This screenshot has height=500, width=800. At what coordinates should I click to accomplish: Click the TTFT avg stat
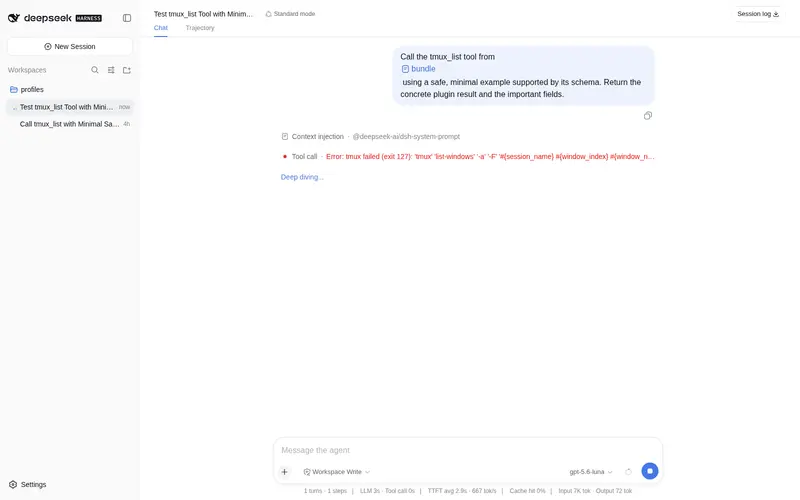point(462,491)
